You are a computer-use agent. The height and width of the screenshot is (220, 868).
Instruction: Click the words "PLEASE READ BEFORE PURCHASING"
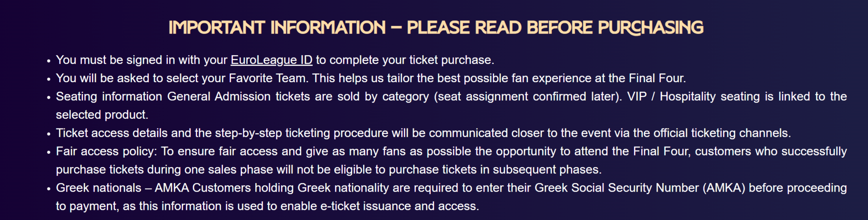(555, 28)
